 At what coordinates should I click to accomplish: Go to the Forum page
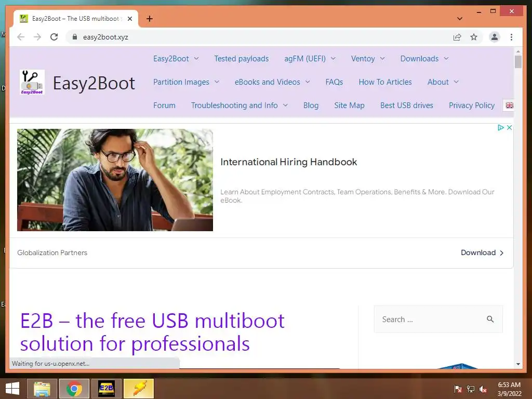164,105
